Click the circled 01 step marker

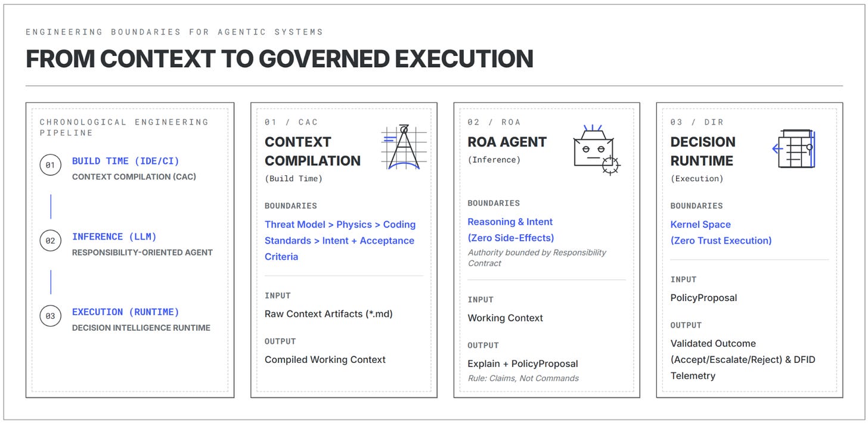coord(50,165)
